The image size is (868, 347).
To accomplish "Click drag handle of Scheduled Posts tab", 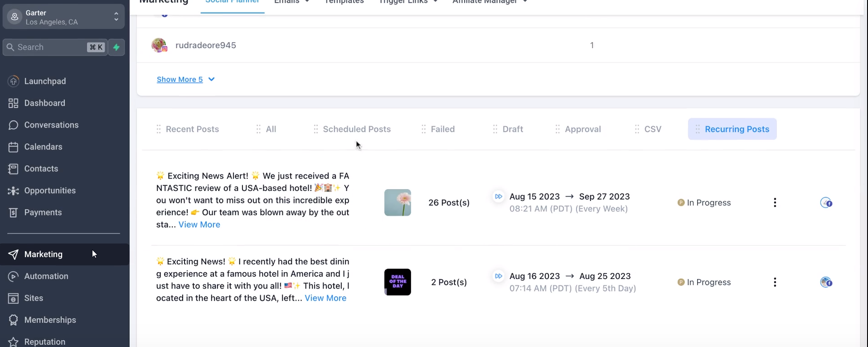I will [x=316, y=129].
